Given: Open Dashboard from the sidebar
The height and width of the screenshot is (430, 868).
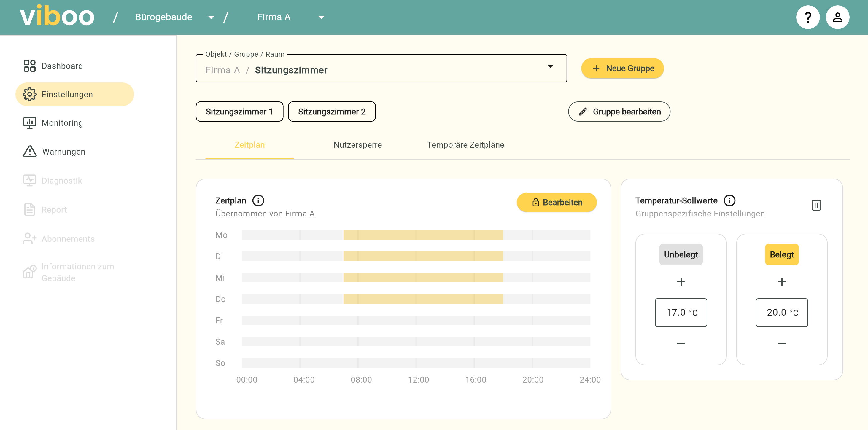Looking at the screenshot, I should 62,66.
